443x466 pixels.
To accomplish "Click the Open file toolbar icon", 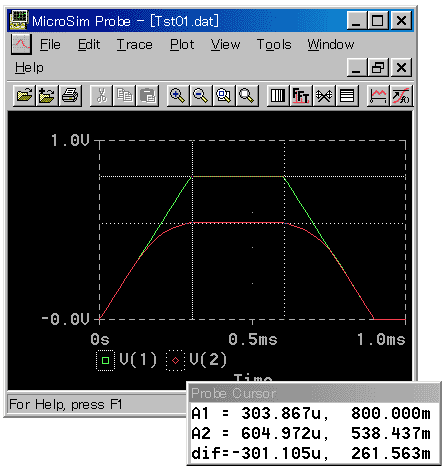I will point(24,96).
